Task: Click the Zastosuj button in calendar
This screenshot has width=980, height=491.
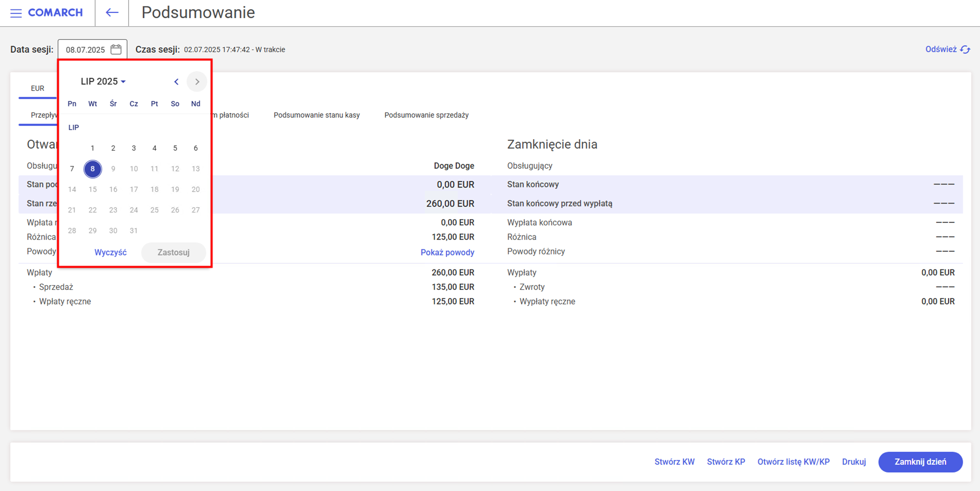Action: pos(174,252)
